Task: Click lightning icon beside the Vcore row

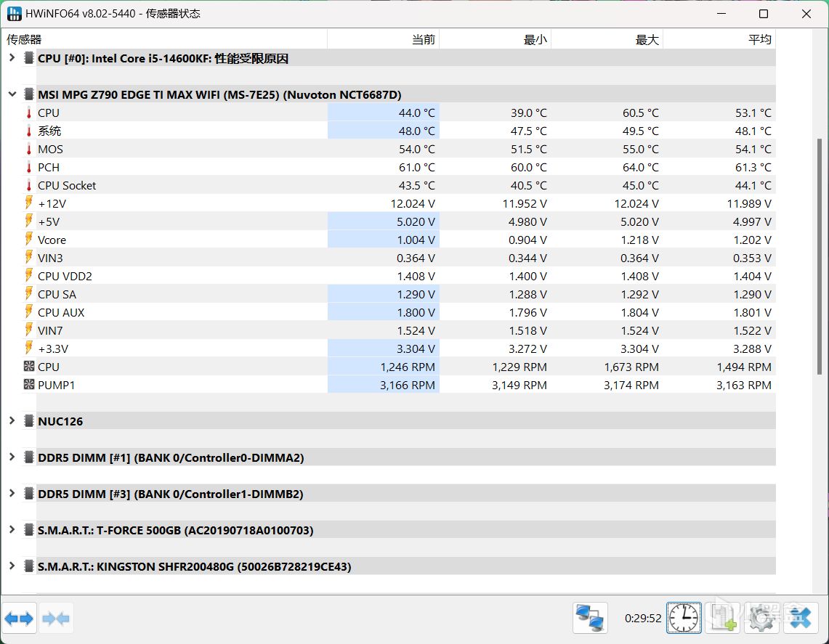Action: pyautogui.click(x=29, y=240)
